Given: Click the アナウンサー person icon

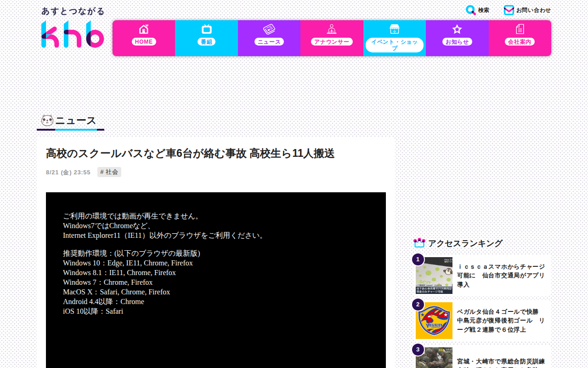Looking at the screenshot, I should click(x=332, y=29).
